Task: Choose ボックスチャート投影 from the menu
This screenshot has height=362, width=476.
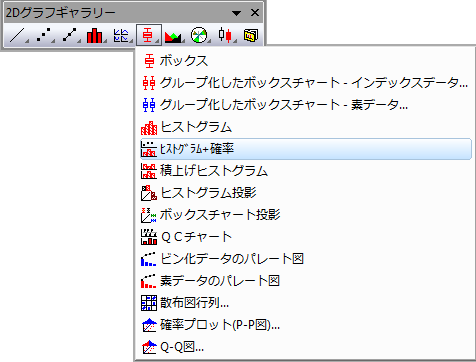Action: [306, 215]
